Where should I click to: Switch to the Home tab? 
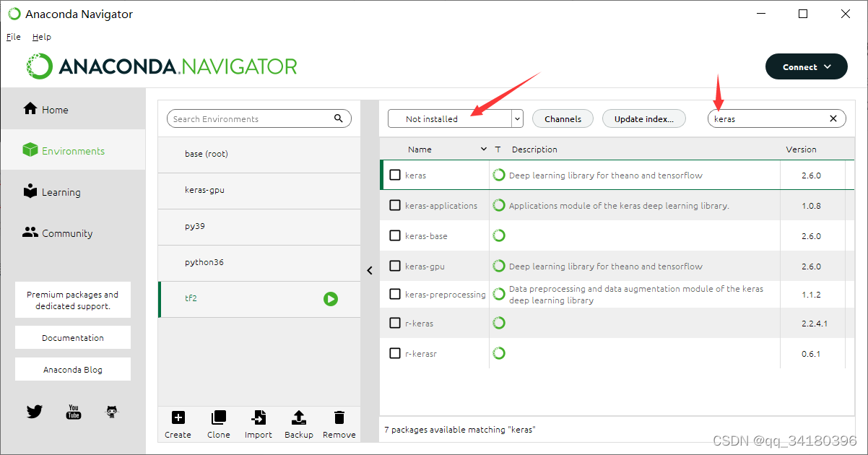pos(73,109)
